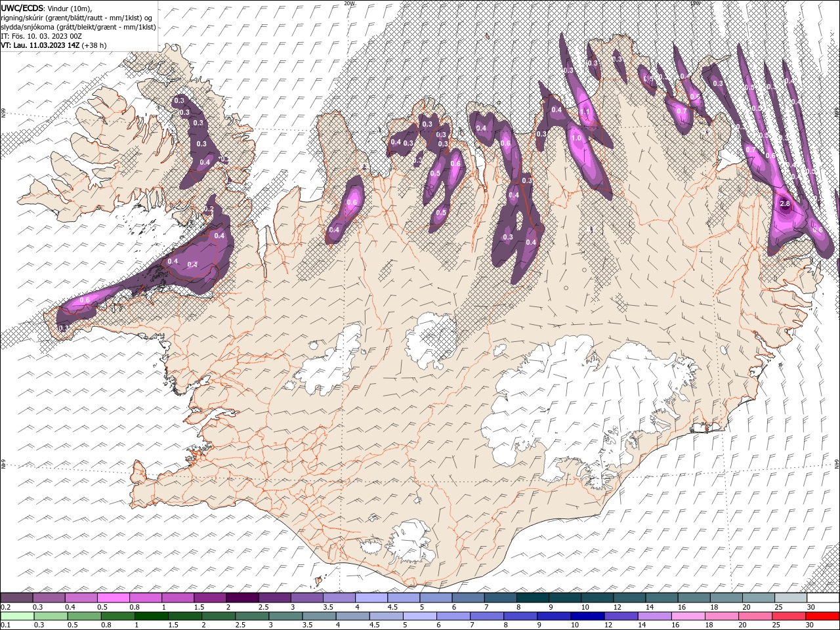Click the "(+38 h)" forecast offset text
This screenshot has width=840, height=630.
94,45
